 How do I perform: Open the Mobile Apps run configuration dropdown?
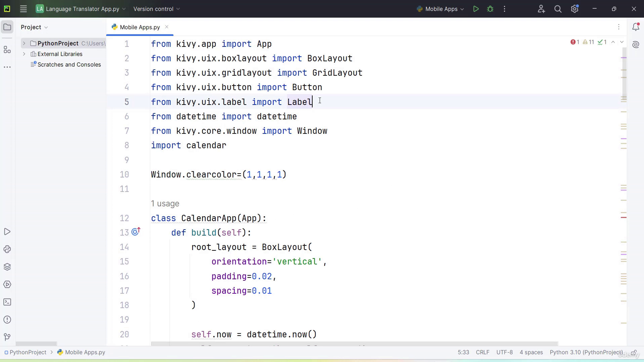tap(440, 9)
